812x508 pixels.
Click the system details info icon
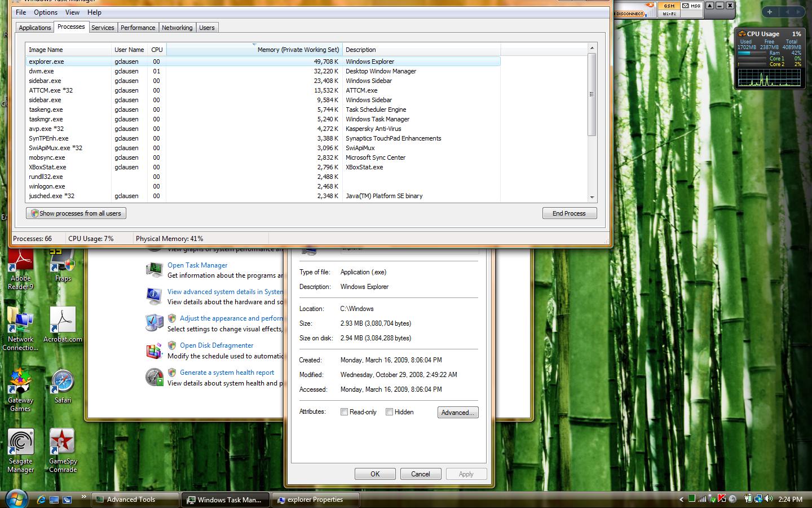[x=154, y=296]
